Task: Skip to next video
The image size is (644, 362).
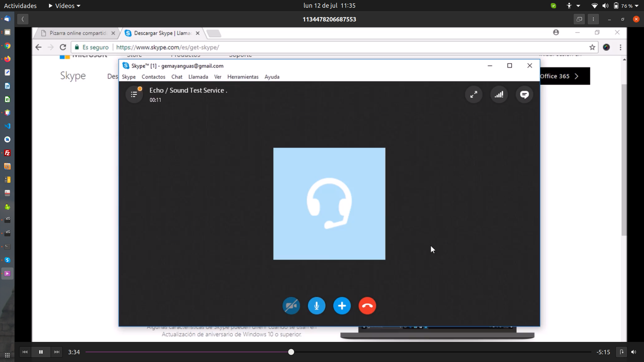Action: click(57, 352)
